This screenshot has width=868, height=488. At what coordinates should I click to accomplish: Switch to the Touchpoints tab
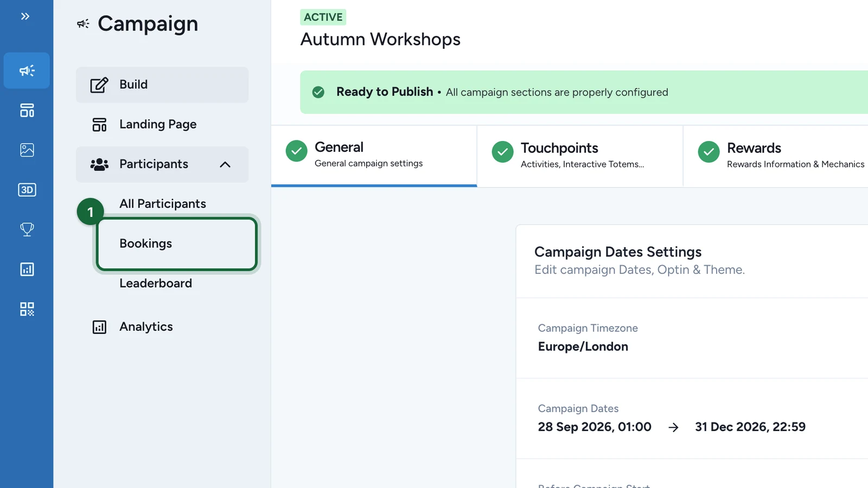point(580,156)
